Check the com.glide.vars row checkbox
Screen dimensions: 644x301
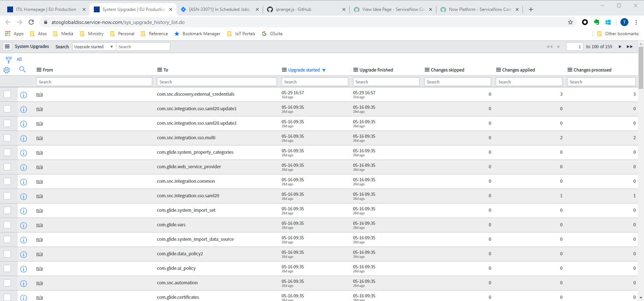(7, 225)
